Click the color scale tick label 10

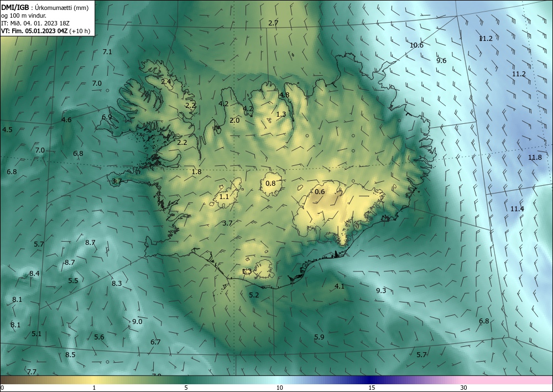(x=279, y=388)
